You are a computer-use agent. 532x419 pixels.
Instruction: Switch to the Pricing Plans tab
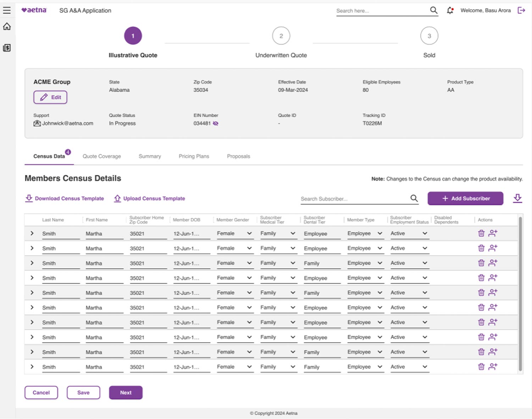194,156
